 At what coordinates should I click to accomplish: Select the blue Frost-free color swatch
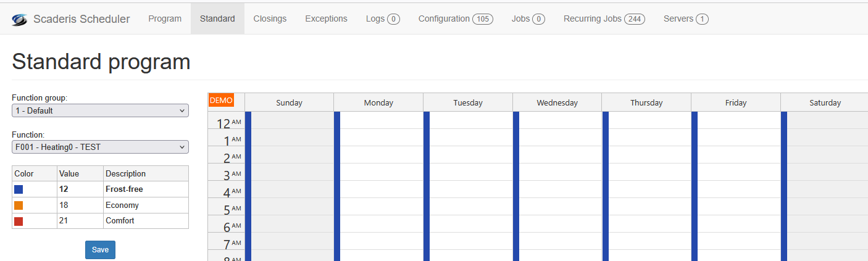[19, 189]
